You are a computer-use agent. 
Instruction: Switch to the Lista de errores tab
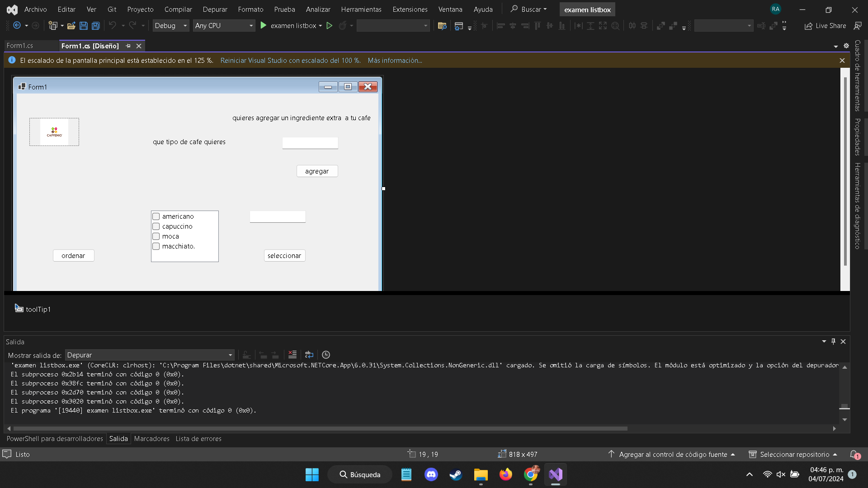[x=198, y=439]
